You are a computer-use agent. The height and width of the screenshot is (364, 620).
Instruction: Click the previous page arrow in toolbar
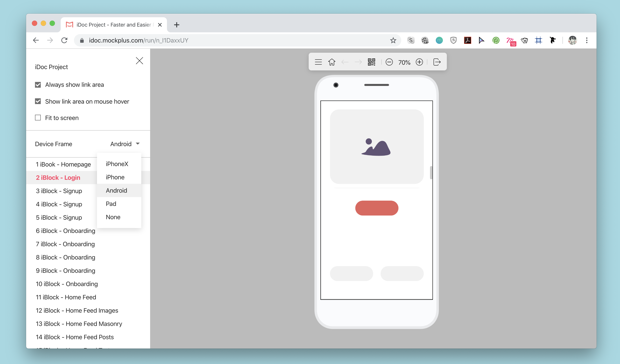coord(345,62)
